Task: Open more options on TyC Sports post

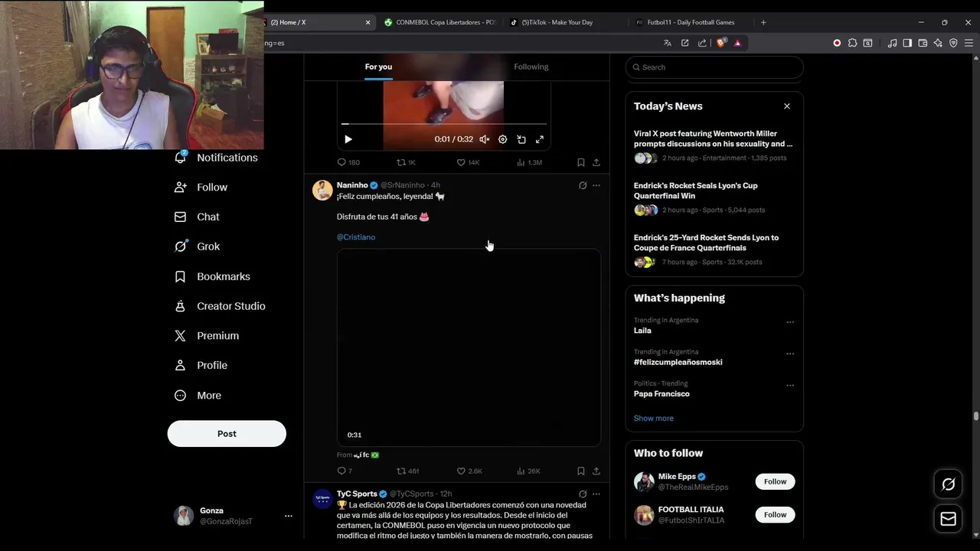Action: pyautogui.click(x=596, y=494)
